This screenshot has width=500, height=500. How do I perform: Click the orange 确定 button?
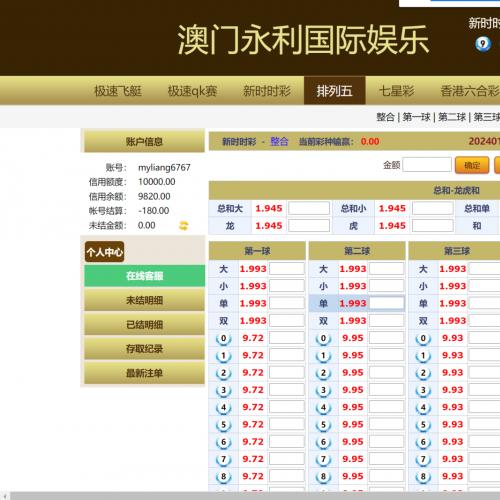[x=472, y=165]
